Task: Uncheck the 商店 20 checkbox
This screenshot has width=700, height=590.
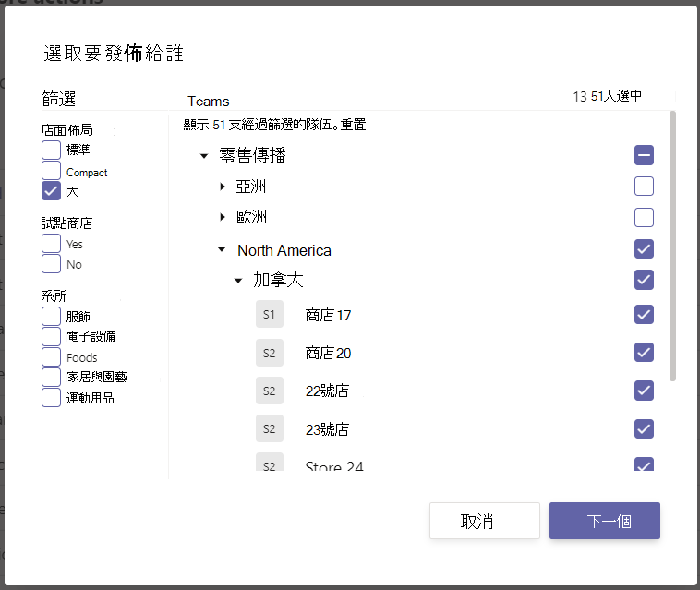Action: tap(644, 353)
